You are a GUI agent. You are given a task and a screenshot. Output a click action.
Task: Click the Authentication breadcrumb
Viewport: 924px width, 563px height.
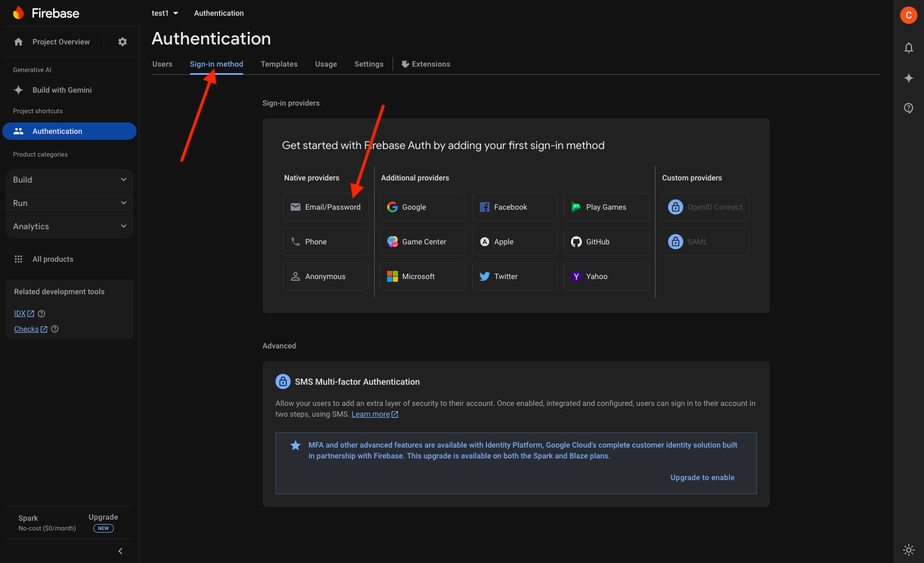click(219, 13)
